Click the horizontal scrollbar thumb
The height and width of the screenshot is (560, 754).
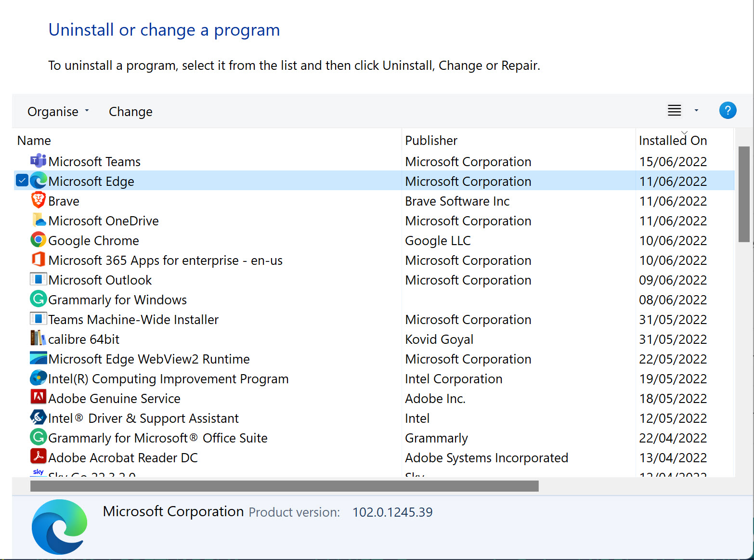pos(284,486)
